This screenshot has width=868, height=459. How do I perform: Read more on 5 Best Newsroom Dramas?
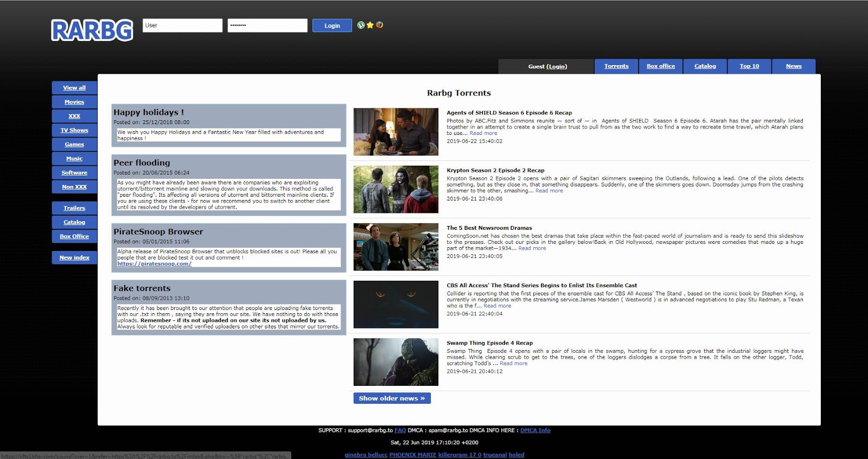point(532,248)
